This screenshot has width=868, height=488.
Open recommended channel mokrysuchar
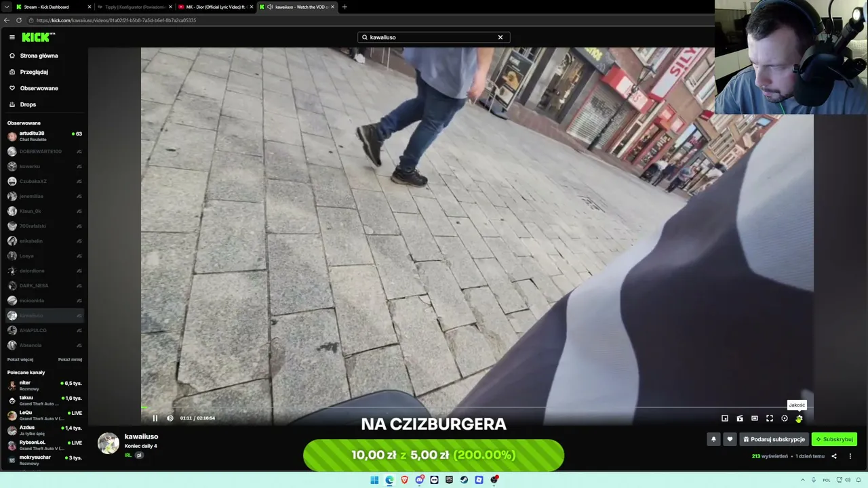[x=44, y=460]
